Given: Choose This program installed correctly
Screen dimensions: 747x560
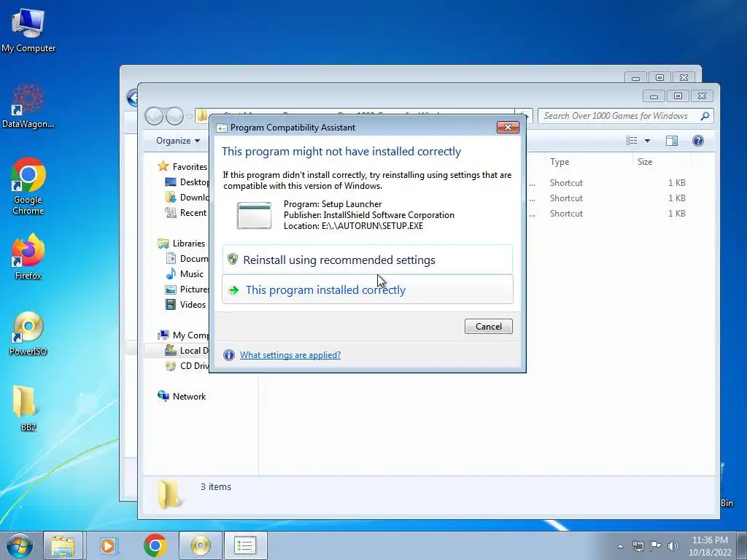Looking at the screenshot, I should [368, 289].
